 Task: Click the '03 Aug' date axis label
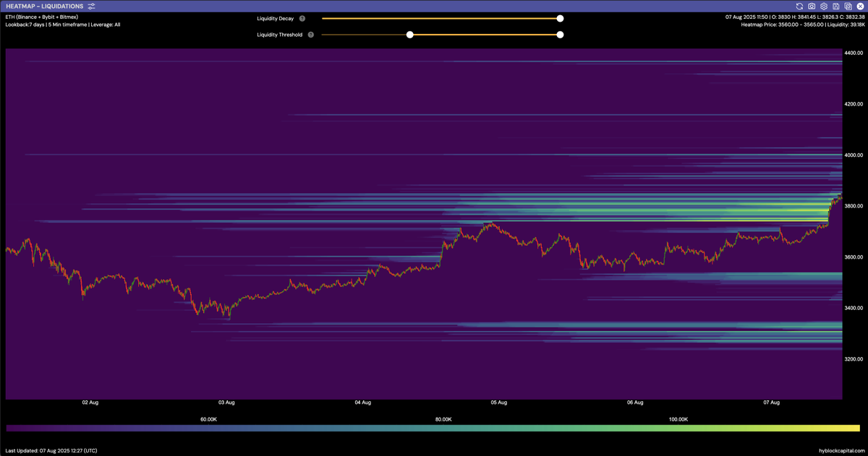click(x=226, y=403)
